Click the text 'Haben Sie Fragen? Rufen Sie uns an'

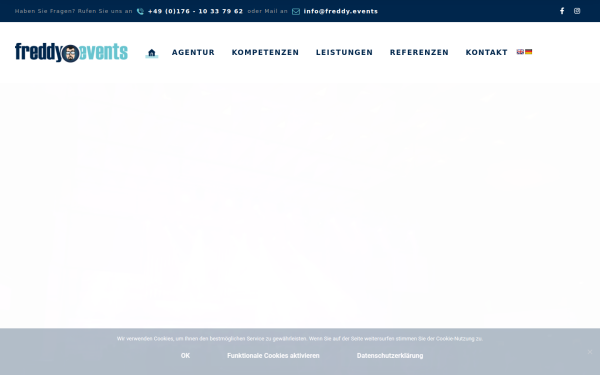(73, 11)
